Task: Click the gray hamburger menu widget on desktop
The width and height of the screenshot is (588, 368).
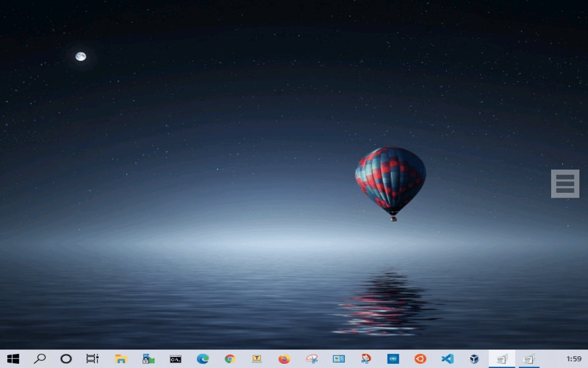Action: coord(565,184)
